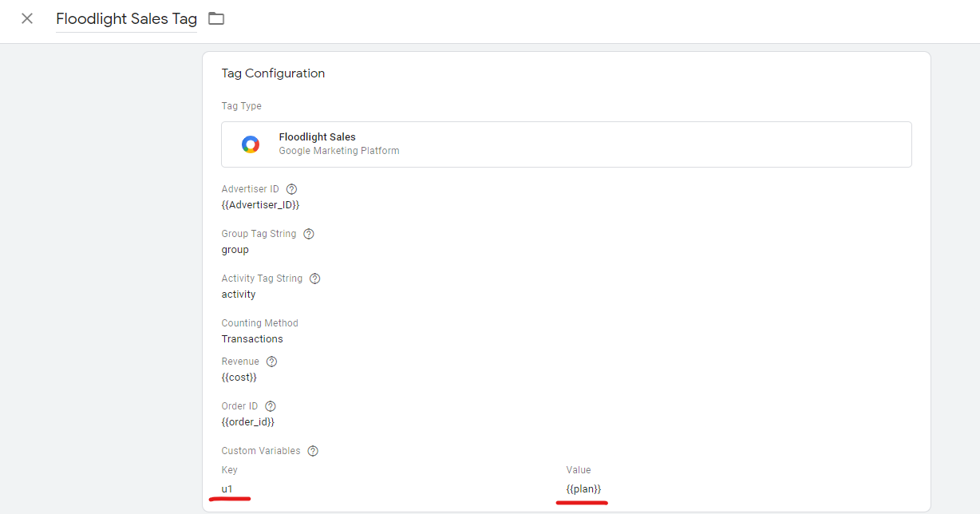Click the {{order_id}} value
The height and width of the screenshot is (514, 980).
pyautogui.click(x=248, y=422)
